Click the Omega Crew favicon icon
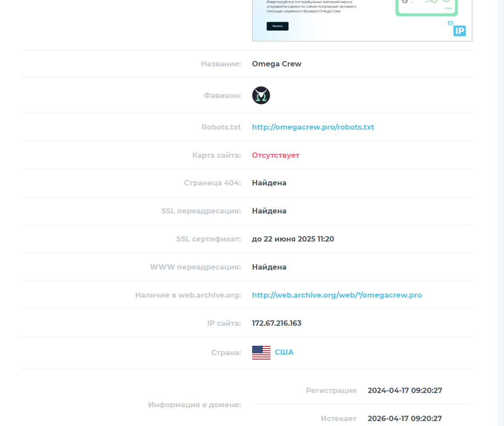 tap(261, 95)
